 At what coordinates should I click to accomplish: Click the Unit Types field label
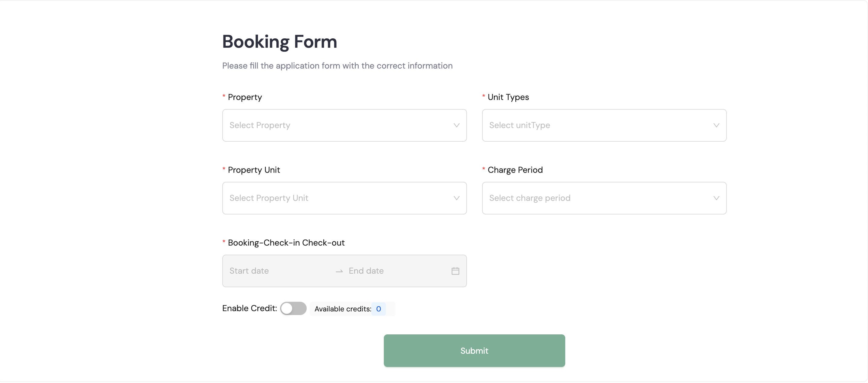click(508, 97)
